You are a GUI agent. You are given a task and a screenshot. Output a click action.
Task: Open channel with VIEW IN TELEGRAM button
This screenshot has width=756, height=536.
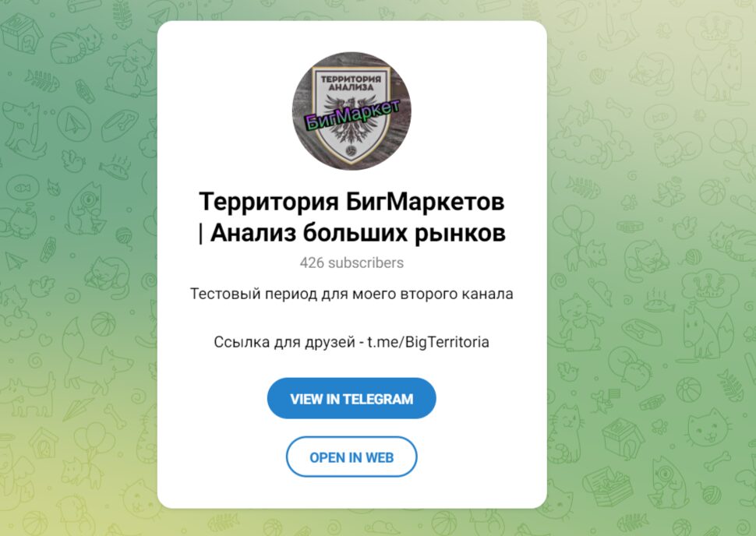pos(352,399)
